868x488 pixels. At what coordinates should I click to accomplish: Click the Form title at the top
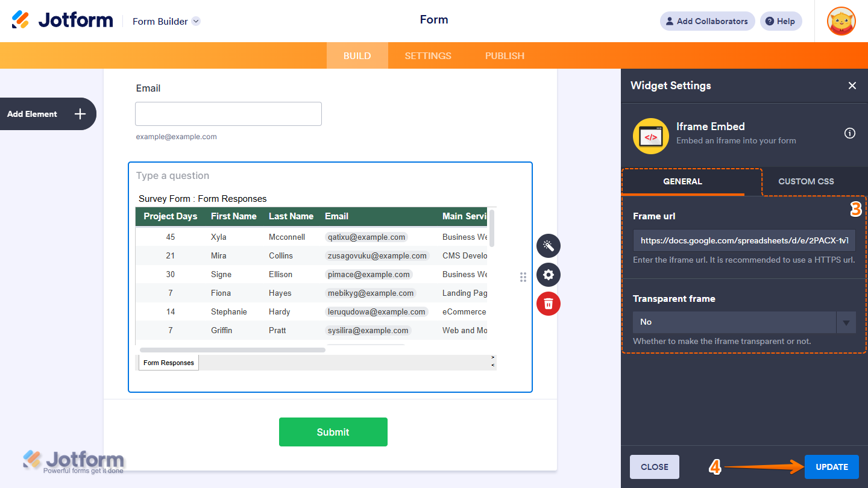(434, 20)
